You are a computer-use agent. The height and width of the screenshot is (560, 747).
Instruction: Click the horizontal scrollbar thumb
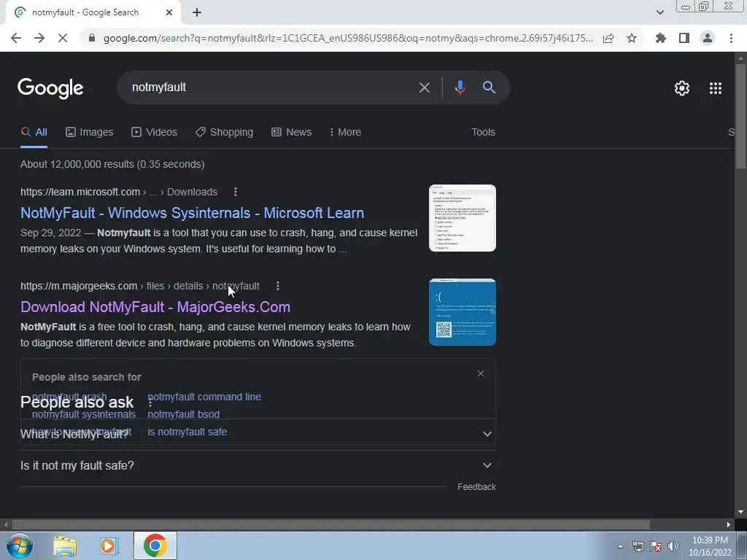[x=331, y=525]
